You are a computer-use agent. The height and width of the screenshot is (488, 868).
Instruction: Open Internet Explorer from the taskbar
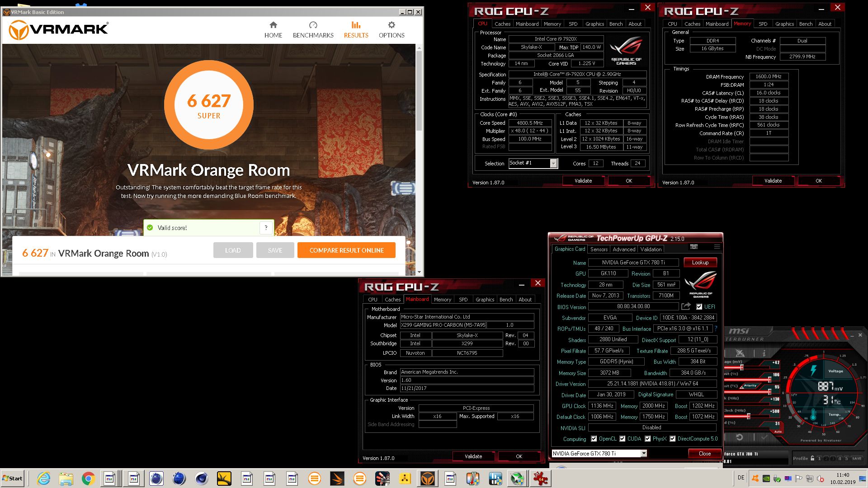click(x=44, y=478)
